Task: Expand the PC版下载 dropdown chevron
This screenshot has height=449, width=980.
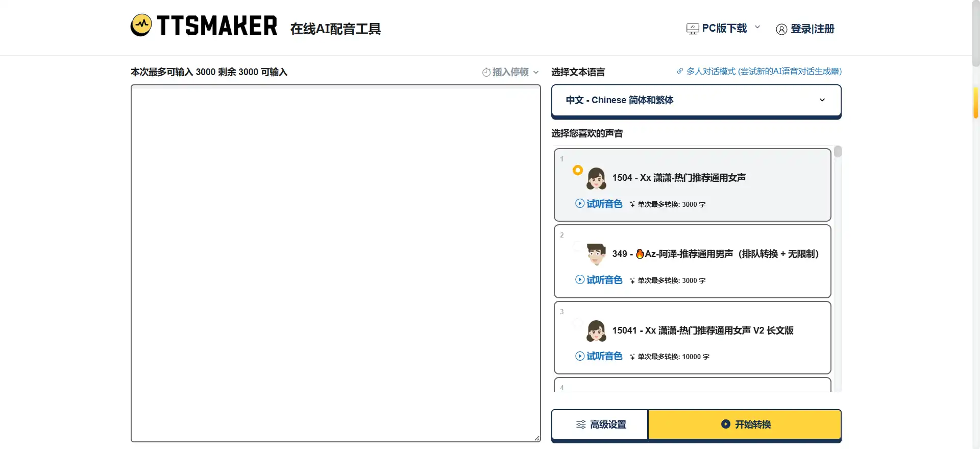Action: [757, 27]
